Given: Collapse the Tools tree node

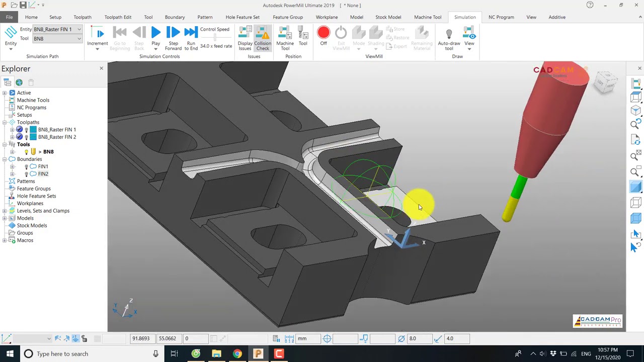Looking at the screenshot, I should tap(5, 144).
